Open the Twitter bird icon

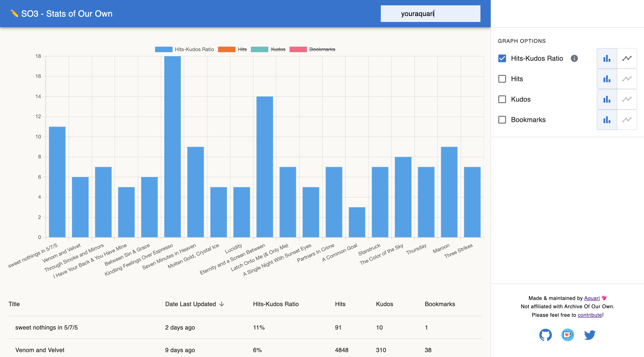tap(589, 335)
